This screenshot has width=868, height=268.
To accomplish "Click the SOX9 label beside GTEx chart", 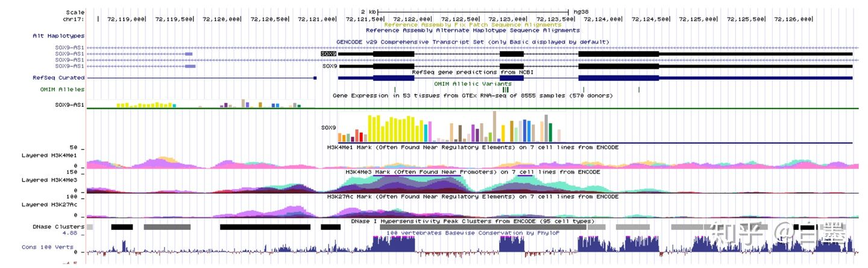I will [x=329, y=128].
